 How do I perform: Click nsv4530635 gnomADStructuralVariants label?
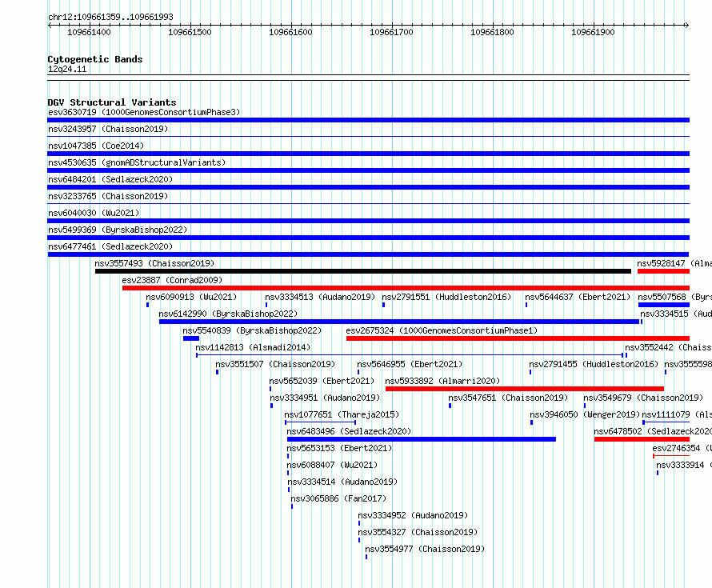(137, 162)
